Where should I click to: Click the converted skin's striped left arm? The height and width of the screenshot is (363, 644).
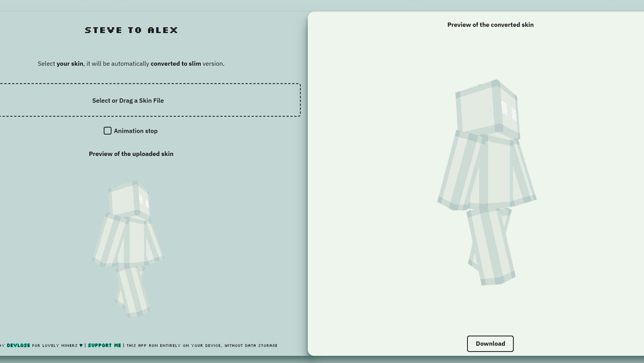tap(456, 172)
